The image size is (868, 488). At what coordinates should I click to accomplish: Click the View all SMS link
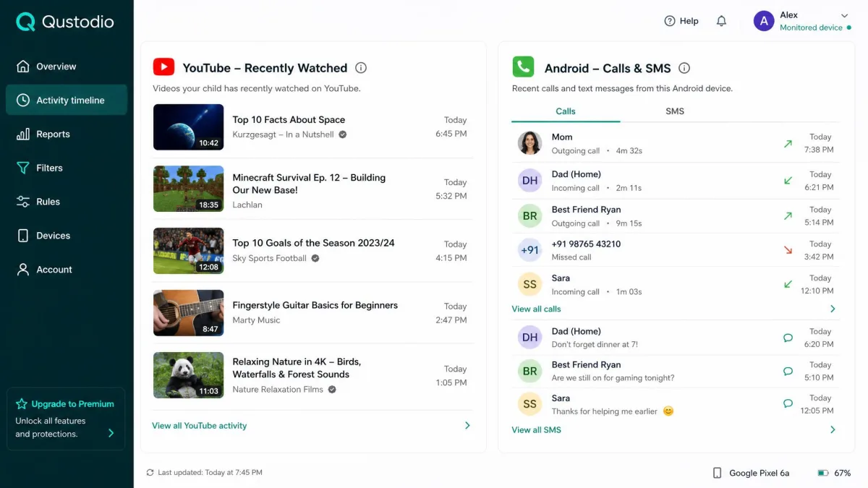536,429
